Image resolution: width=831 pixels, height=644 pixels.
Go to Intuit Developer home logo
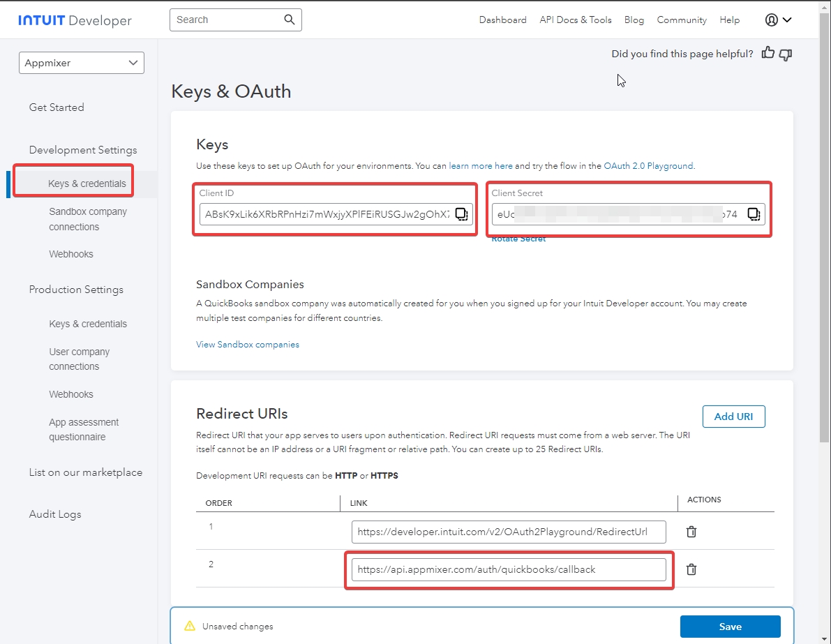76,20
